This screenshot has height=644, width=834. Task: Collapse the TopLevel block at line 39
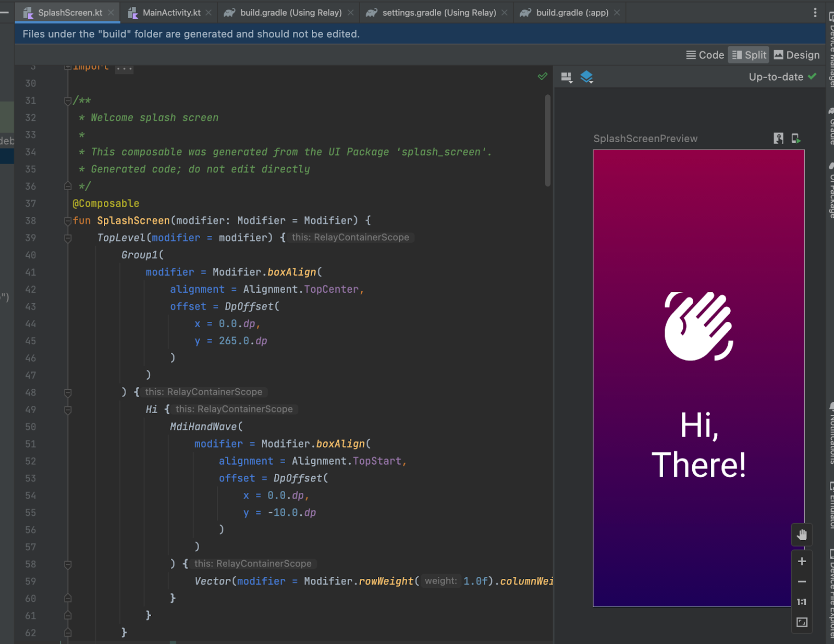pos(68,238)
